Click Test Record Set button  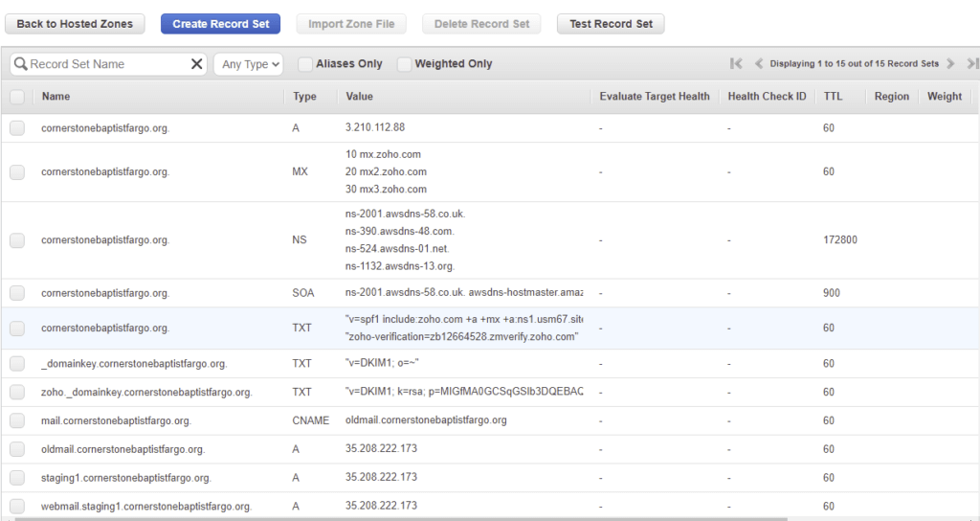pyautogui.click(x=611, y=24)
